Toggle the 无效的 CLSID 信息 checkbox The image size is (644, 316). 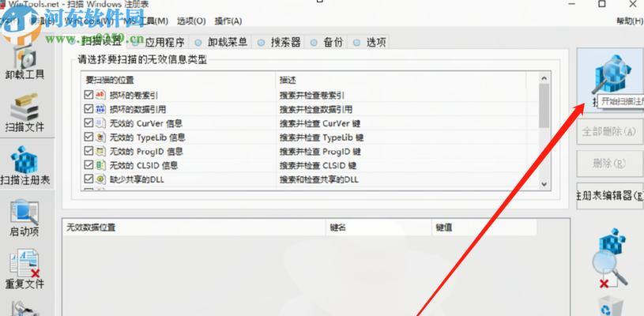click(89, 165)
